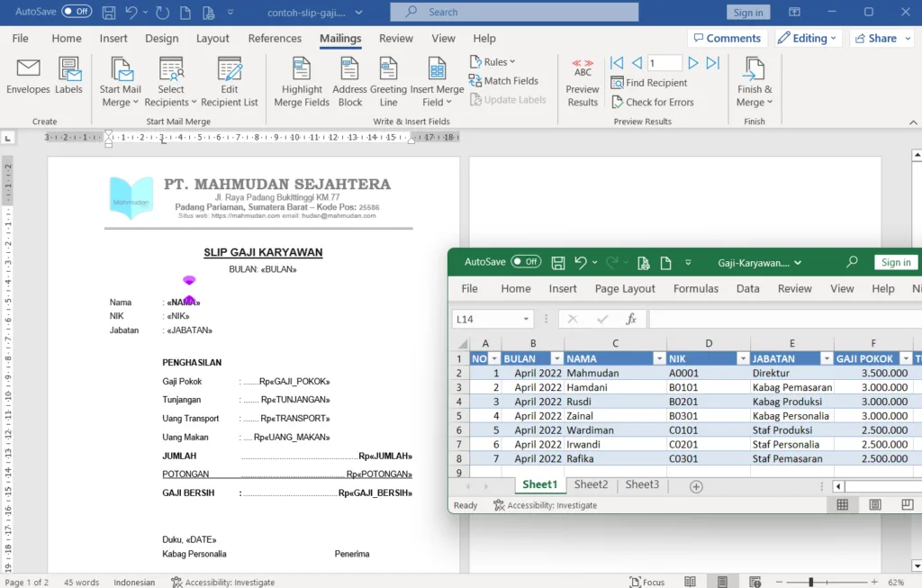Click Find Recipient in Word
The image size is (922, 588).
point(648,83)
